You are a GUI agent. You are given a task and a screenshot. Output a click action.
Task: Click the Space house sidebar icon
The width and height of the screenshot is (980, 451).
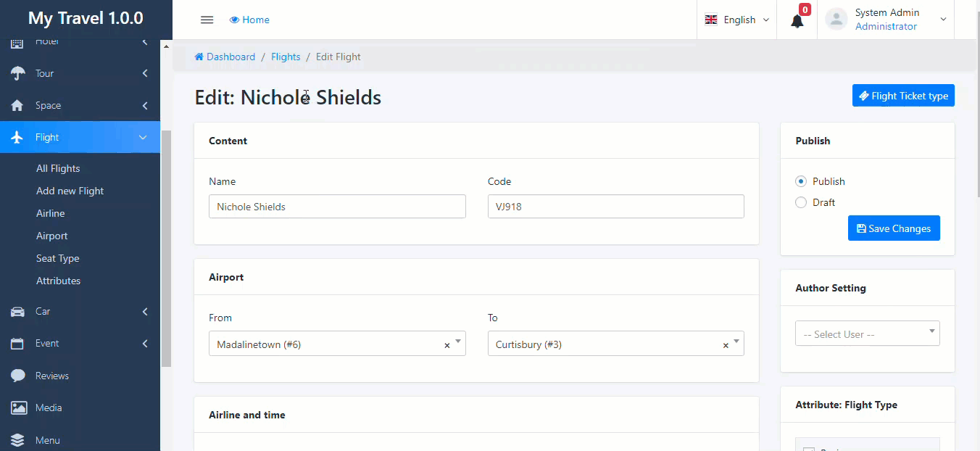(17, 106)
